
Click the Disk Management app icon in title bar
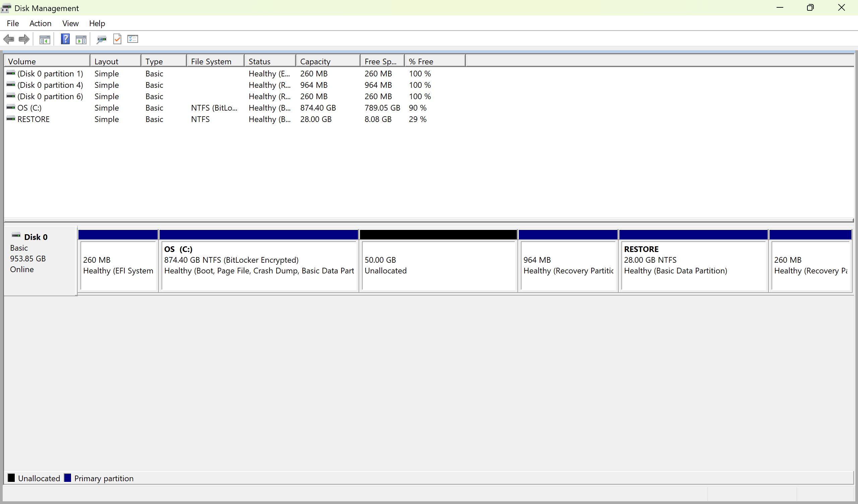pos(6,8)
